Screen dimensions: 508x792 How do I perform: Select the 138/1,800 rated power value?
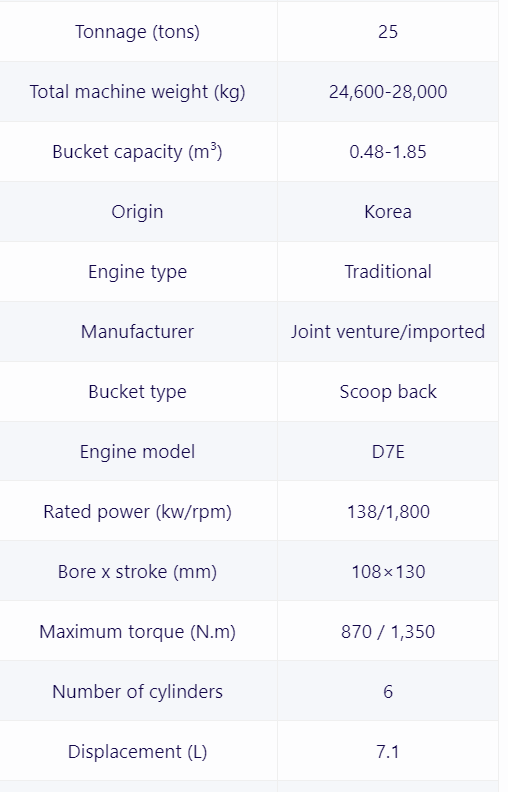[388, 512]
